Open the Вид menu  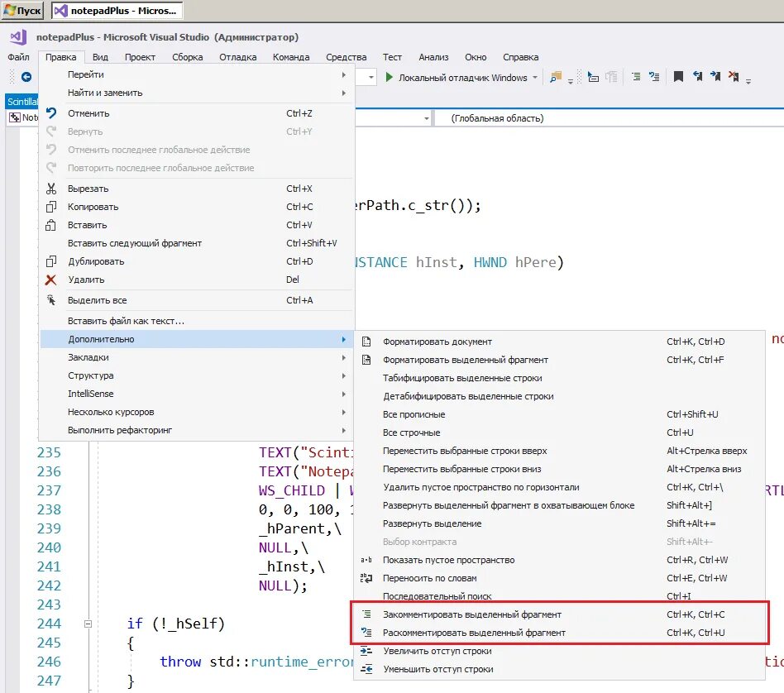click(x=100, y=57)
